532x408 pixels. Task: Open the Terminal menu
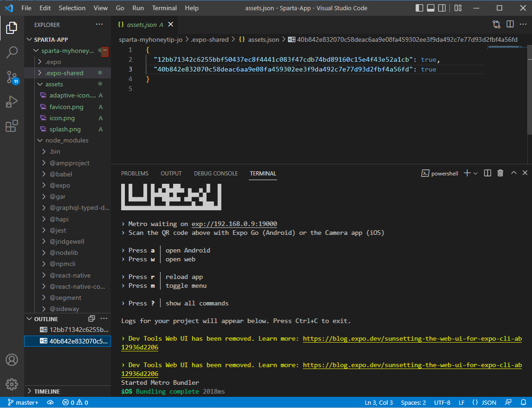164,8
